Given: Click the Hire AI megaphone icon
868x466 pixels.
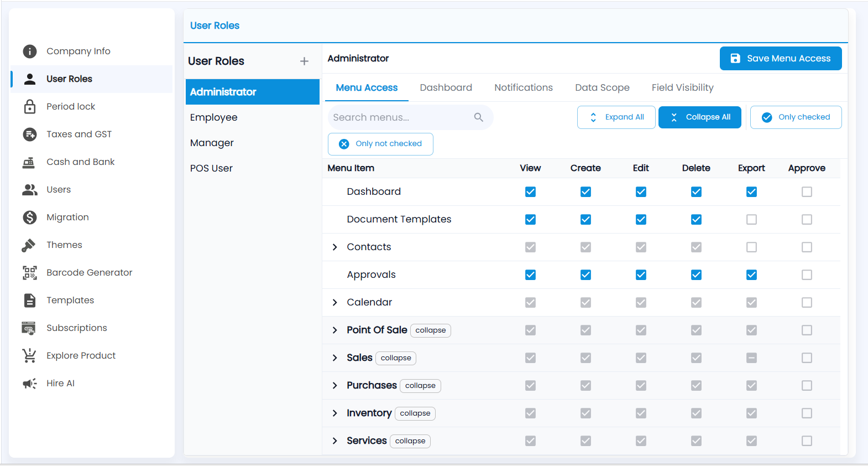Looking at the screenshot, I should coord(30,384).
